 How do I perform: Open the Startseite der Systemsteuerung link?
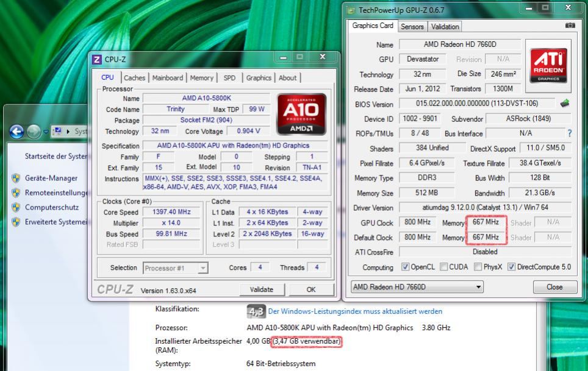coord(56,156)
